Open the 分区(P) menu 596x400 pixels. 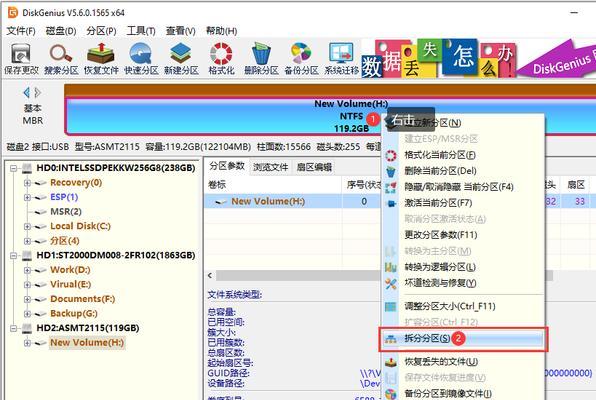[101, 31]
